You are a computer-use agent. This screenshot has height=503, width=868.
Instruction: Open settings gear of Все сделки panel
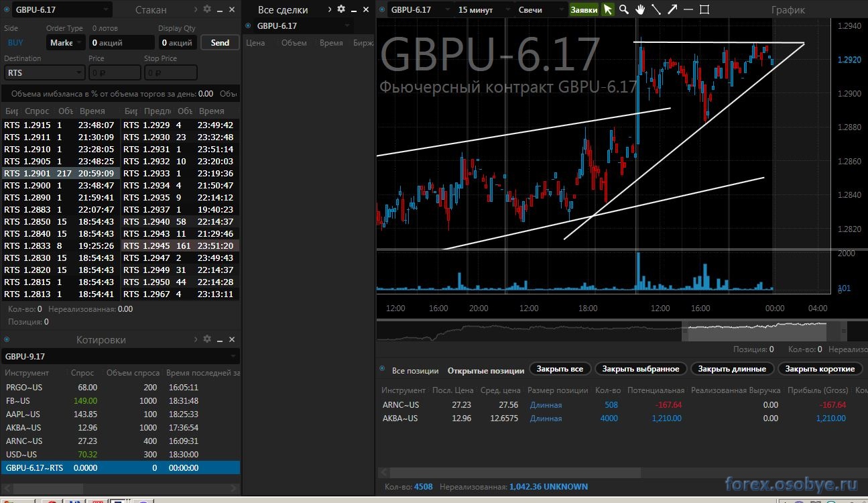point(341,9)
